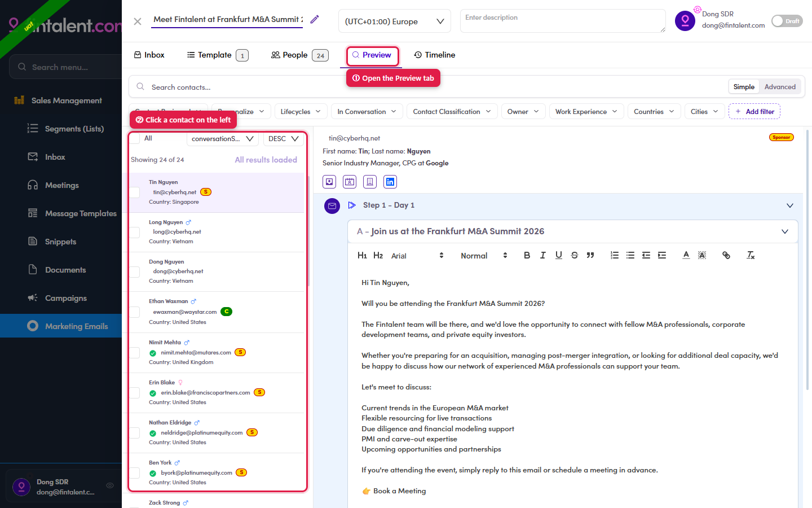Toggle strikethrough formatting in email editor

pos(574,255)
